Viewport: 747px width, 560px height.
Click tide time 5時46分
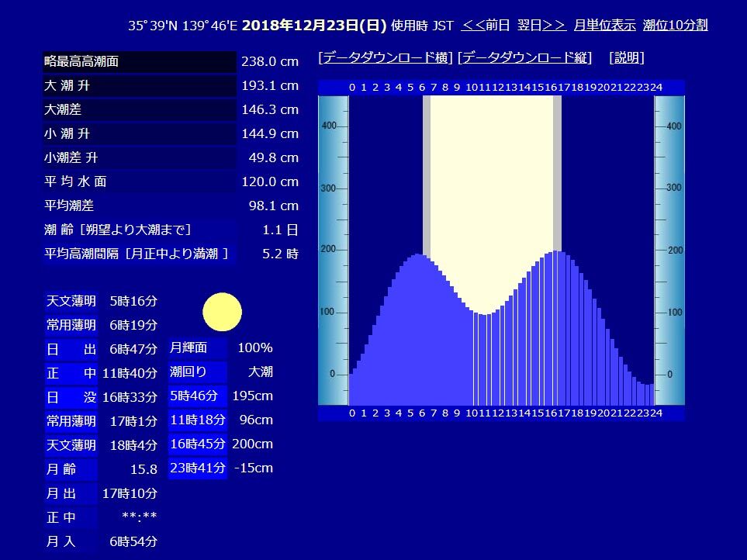[197, 396]
